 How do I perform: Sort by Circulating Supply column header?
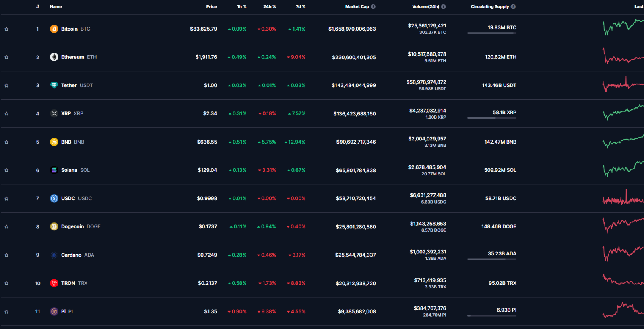[x=490, y=7]
